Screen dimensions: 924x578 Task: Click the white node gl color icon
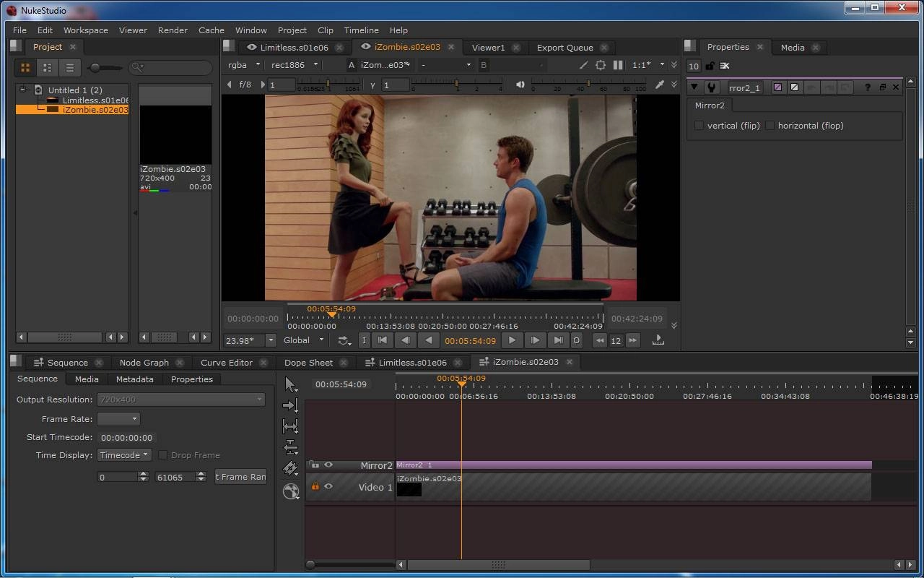(794, 87)
